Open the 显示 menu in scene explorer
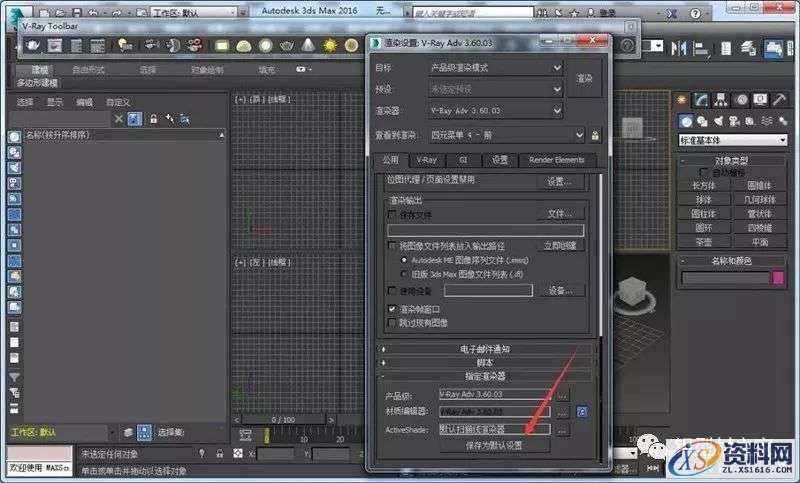Image resolution: width=800 pixels, height=483 pixels. point(55,103)
